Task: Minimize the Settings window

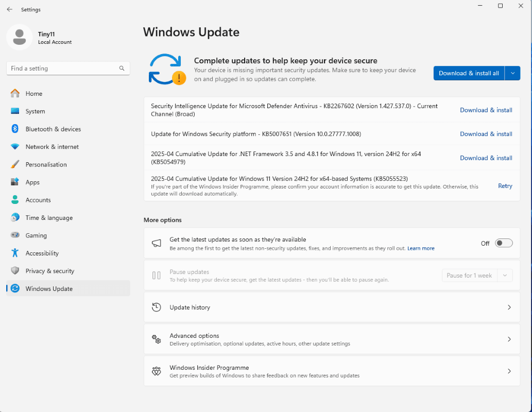Action: [480, 6]
